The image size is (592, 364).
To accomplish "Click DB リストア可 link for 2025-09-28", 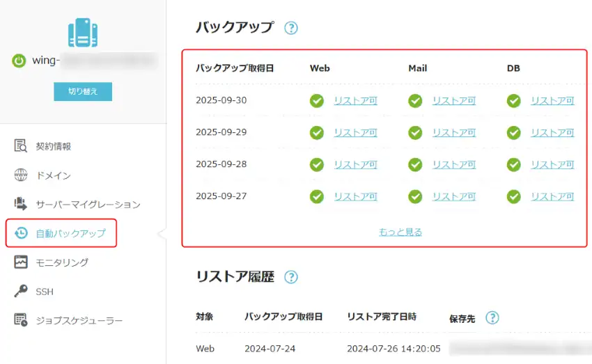I will click(x=552, y=165).
